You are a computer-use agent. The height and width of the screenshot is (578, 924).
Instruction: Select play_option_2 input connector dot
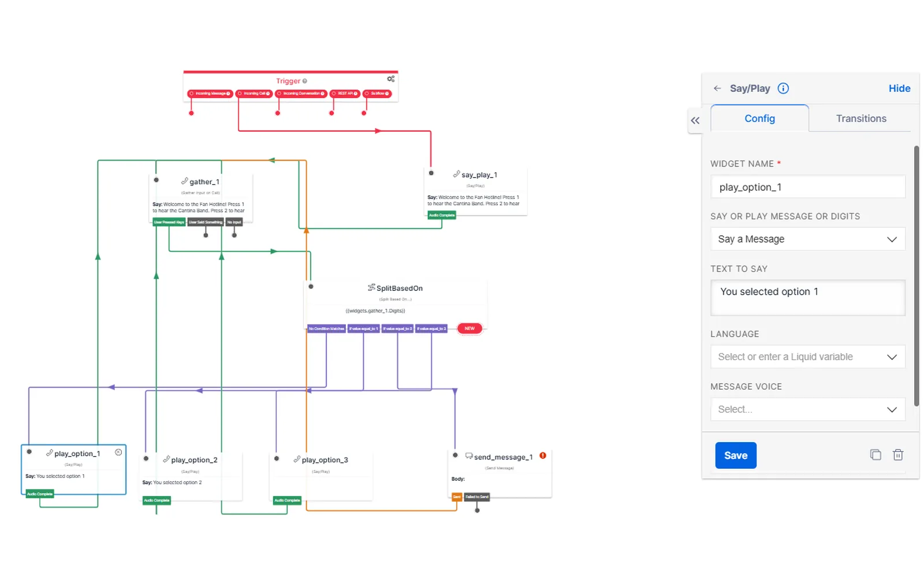pos(146,458)
